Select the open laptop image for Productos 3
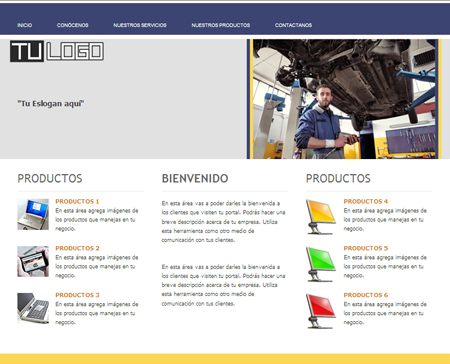This screenshot has width=450, height=364. pyautogui.click(x=33, y=308)
